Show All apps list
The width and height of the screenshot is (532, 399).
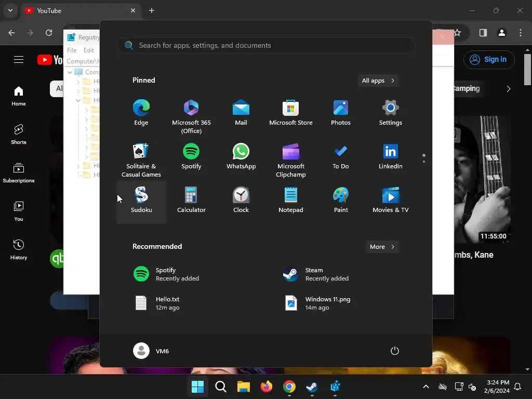point(378,81)
